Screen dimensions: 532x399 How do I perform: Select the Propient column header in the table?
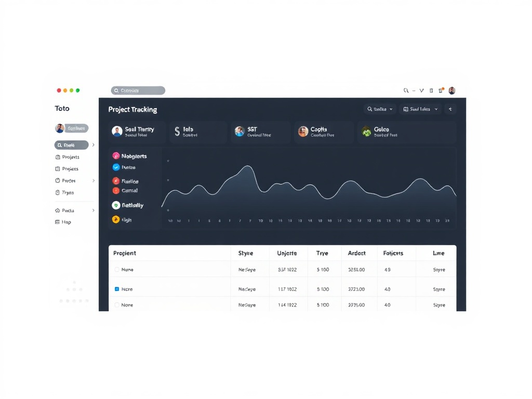pos(125,253)
